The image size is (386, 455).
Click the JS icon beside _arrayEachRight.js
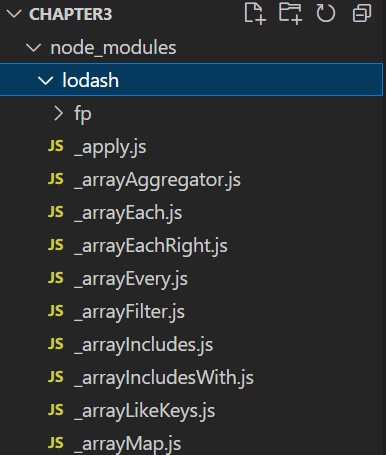56,245
